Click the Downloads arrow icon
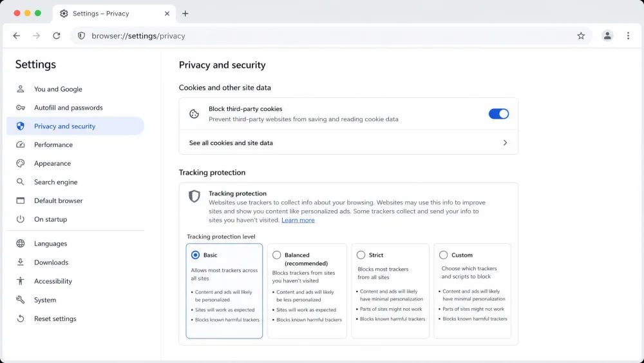 [20, 262]
